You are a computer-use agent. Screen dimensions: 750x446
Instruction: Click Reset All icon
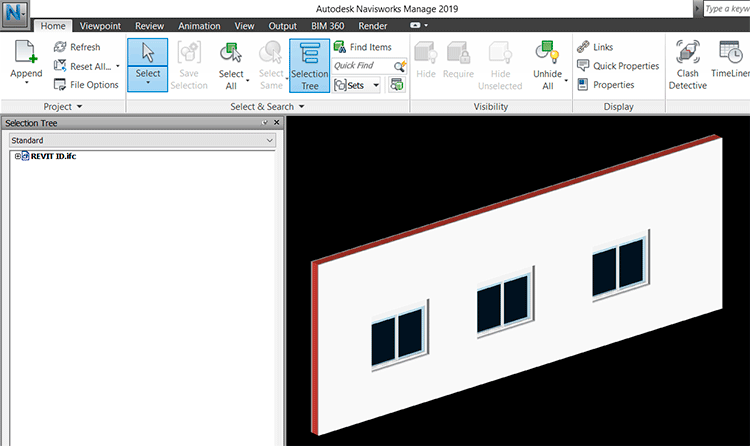[60, 66]
